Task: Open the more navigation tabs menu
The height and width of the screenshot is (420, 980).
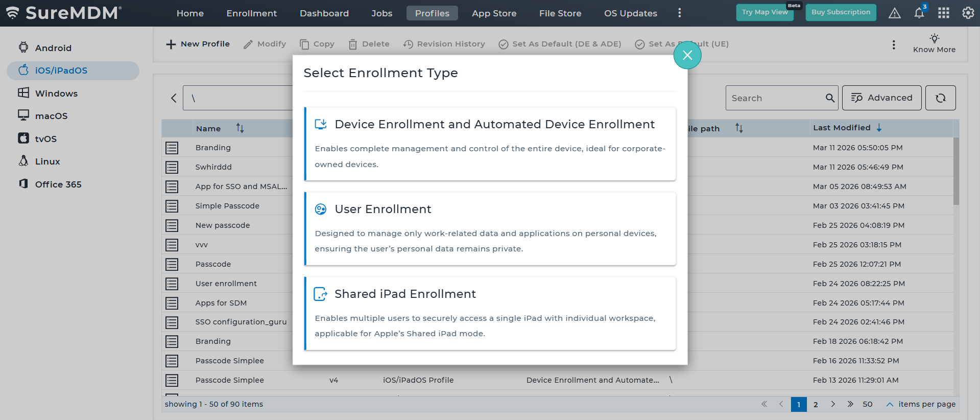Action: click(x=679, y=13)
